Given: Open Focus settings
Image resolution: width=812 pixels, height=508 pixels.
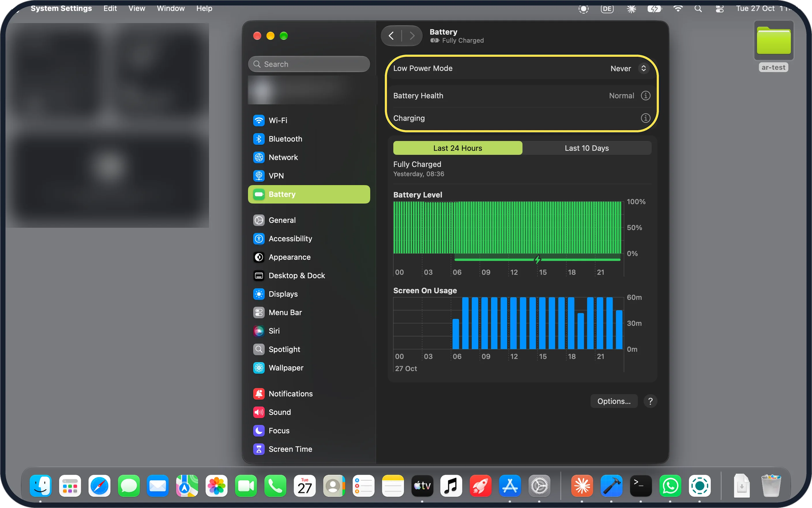Looking at the screenshot, I should (309, 431).
